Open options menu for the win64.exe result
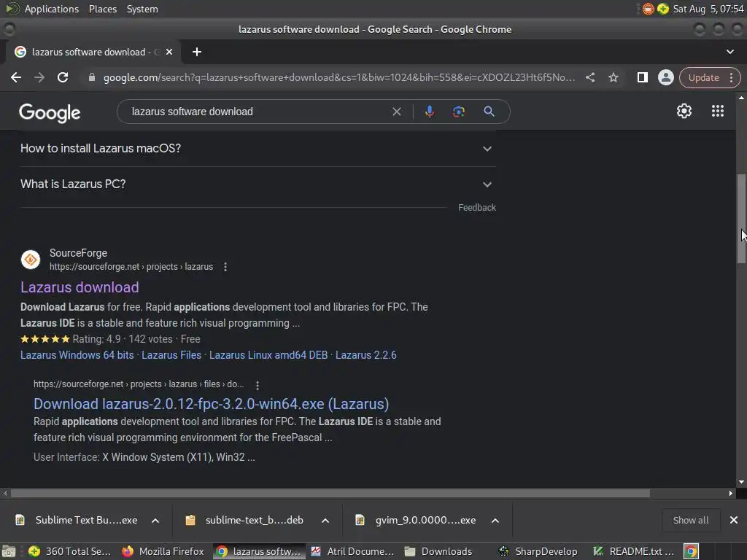747x560 pixels. (258, 385)
